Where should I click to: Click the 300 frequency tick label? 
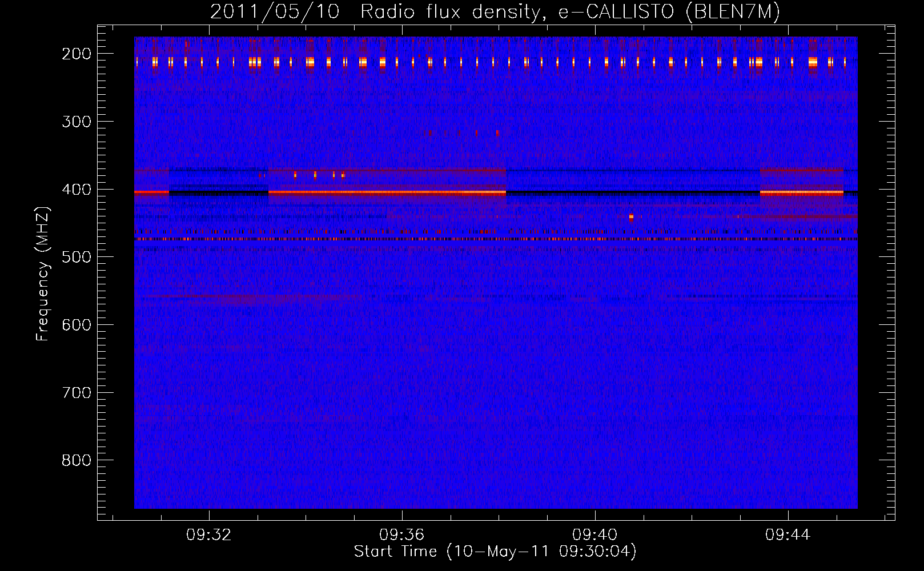pos(77,122)
